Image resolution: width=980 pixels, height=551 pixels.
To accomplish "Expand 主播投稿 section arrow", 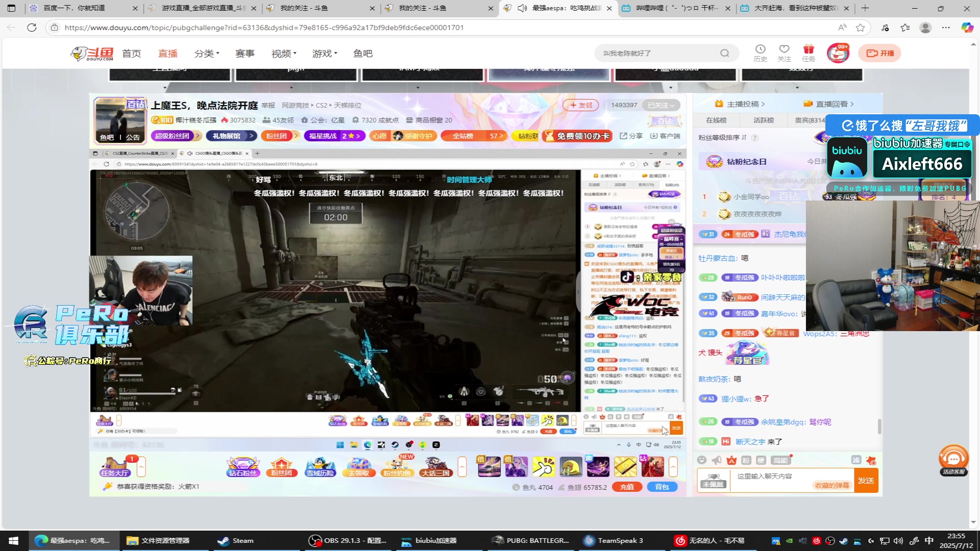I will pos(763,104).
